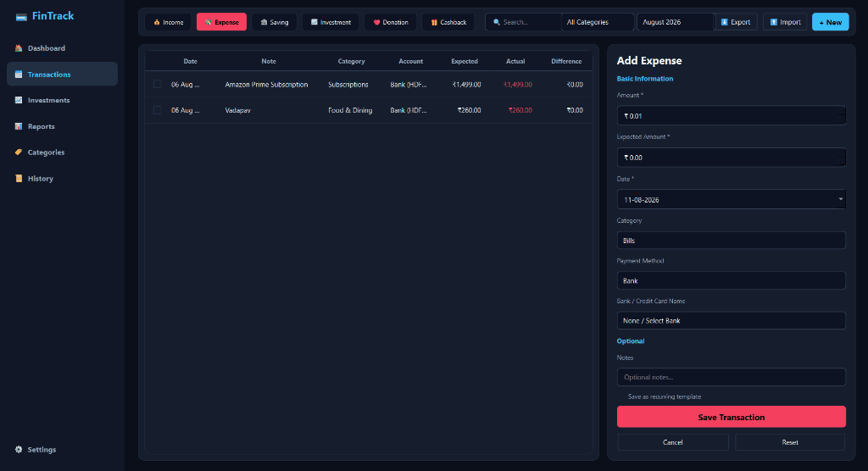Open the Payment Method dropdown showing Bank
The height and width of the screenshot is (471, 868).
tap(732, 280)
